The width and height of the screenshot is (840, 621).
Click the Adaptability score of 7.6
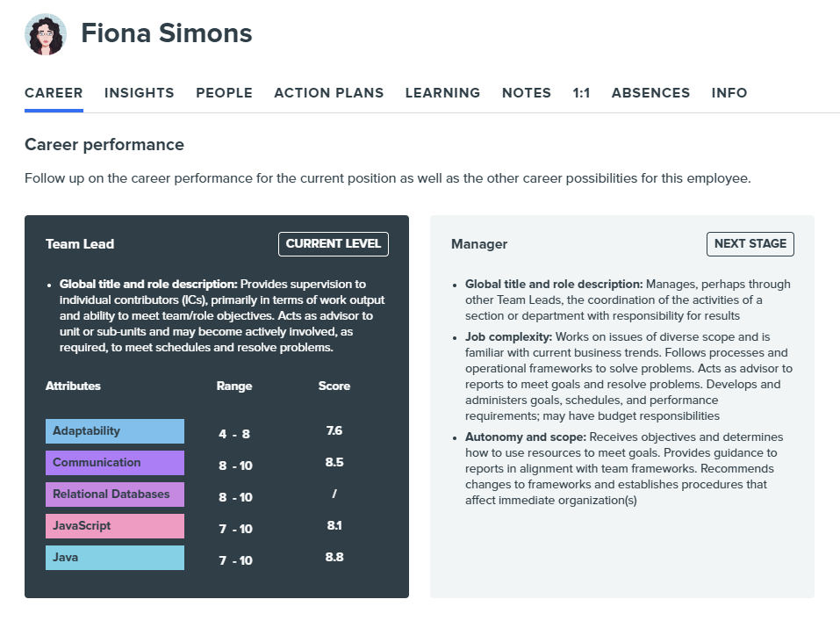click(334, 430)
